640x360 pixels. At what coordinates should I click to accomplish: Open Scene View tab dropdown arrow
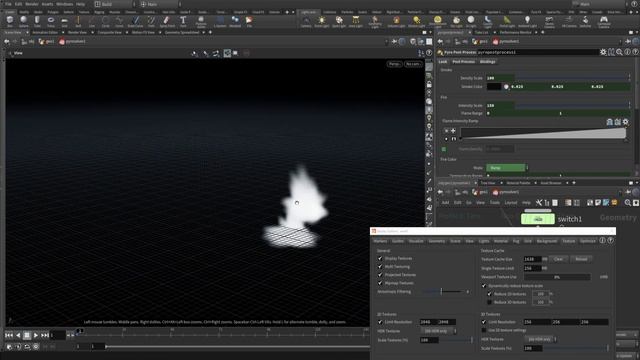[x=27, y=32]
